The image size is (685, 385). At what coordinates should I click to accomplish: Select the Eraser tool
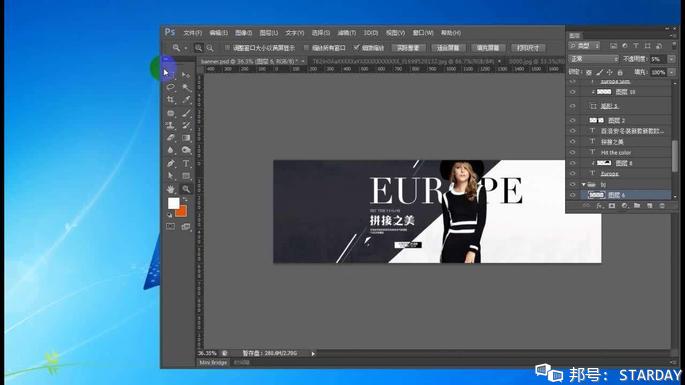click(170, 138)
